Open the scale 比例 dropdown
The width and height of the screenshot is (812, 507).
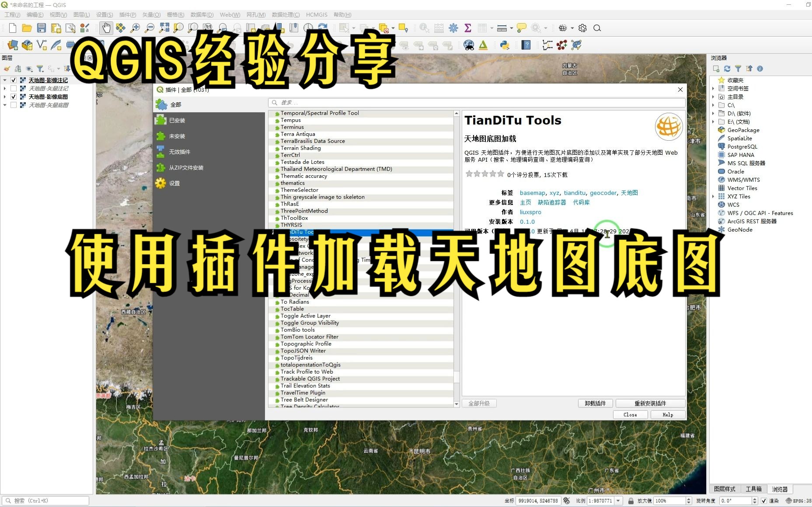[x=618, y=501]
